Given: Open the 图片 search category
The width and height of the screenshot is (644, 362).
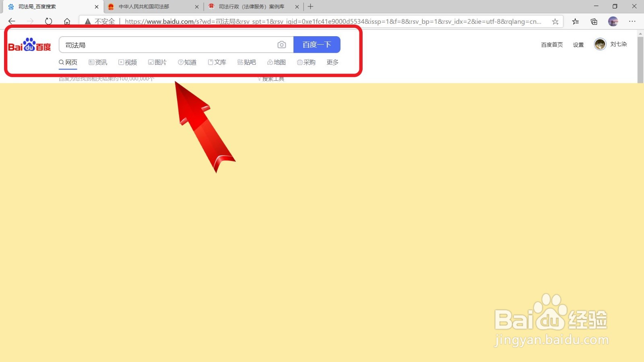Looking at the screenshot, I should tap(157, 62).
